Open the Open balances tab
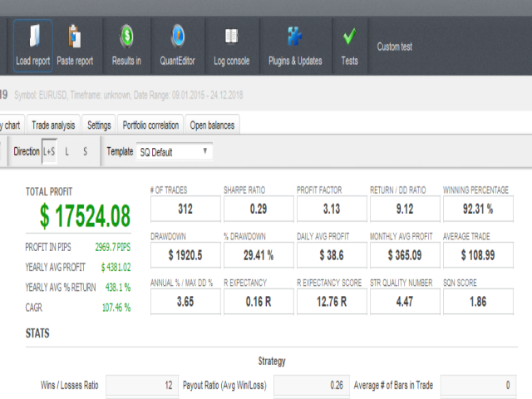 pos(212,126)
